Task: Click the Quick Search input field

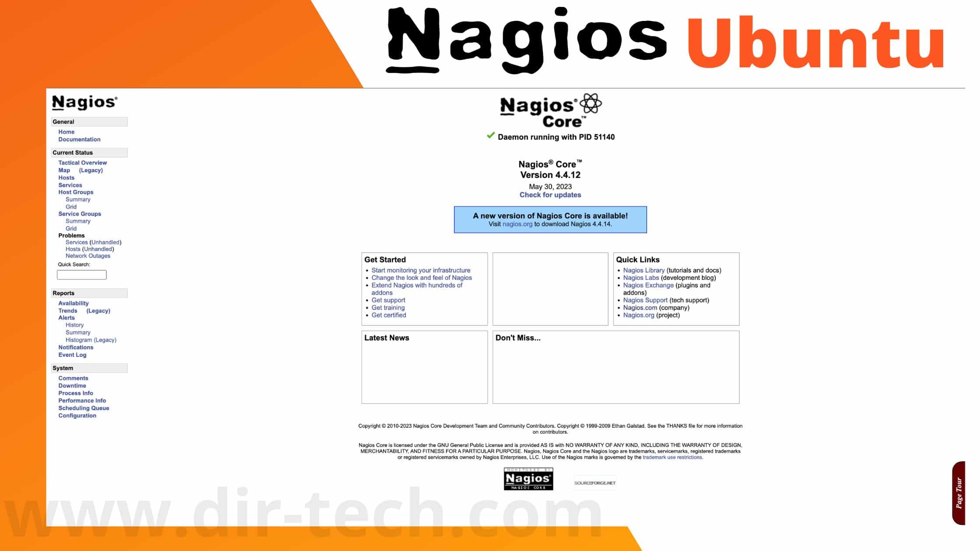Action: pyautogui.click(x=81, y=275)
